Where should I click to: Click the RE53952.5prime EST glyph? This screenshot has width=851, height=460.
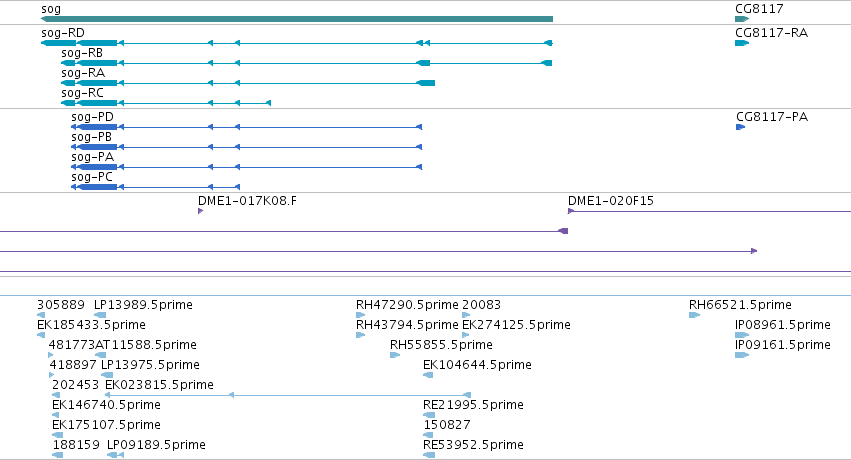coord(429,455)
